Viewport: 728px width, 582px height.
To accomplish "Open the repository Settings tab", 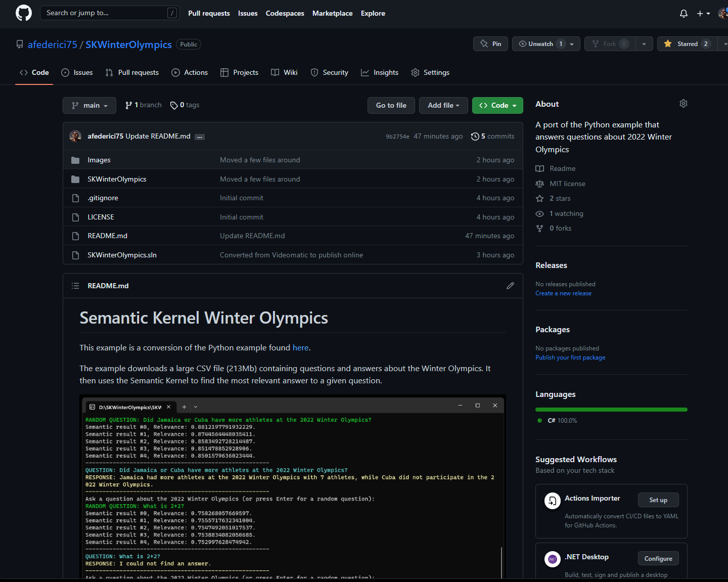I will 430,73.
